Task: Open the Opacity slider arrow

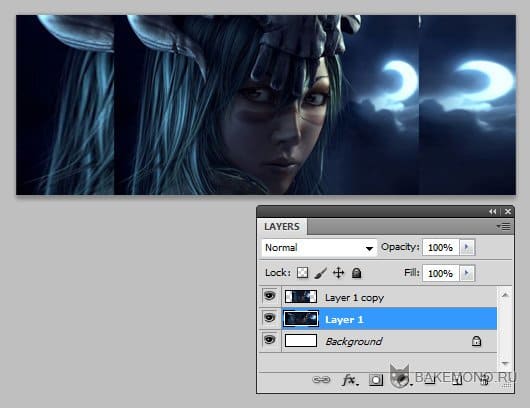Action: (x=467, y=247)
